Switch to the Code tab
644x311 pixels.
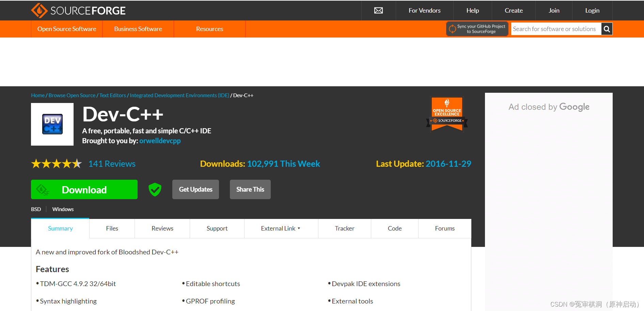click(x=395, y=228)
